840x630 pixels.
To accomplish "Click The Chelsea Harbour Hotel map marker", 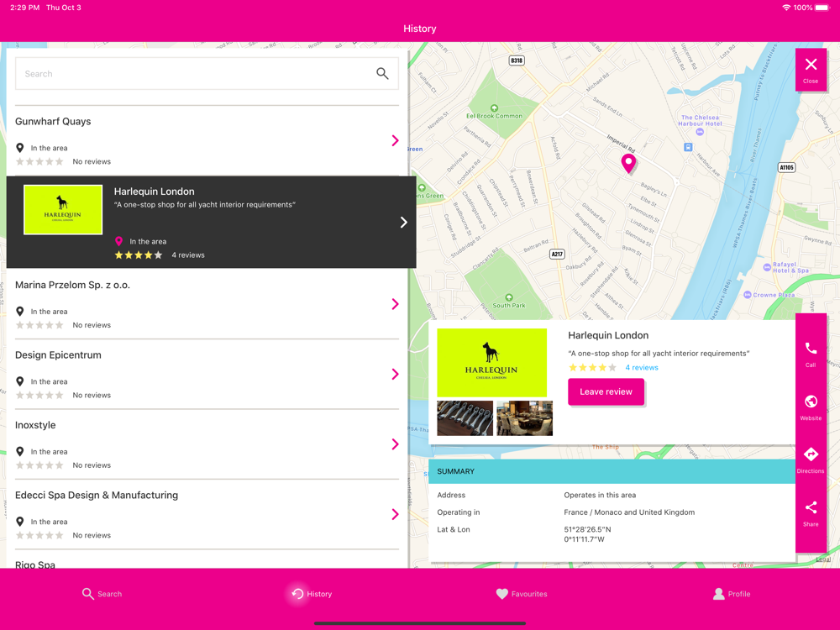I will pyautogui.click(x=700, y=132).
